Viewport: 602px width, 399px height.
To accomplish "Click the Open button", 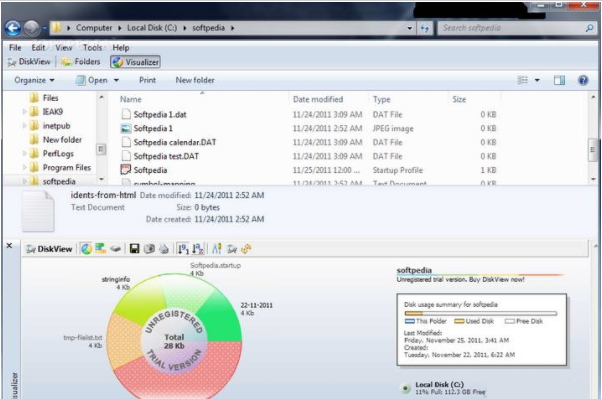I will (x=91, y=80).
